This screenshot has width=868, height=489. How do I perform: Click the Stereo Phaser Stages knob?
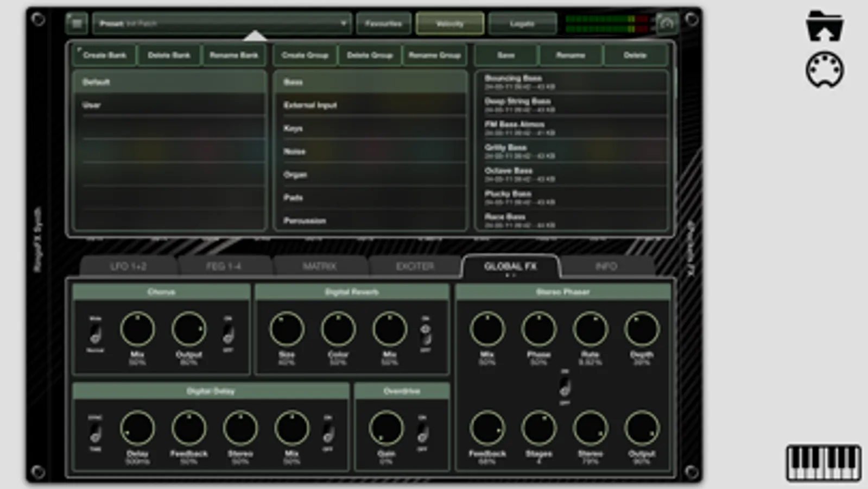539,428
